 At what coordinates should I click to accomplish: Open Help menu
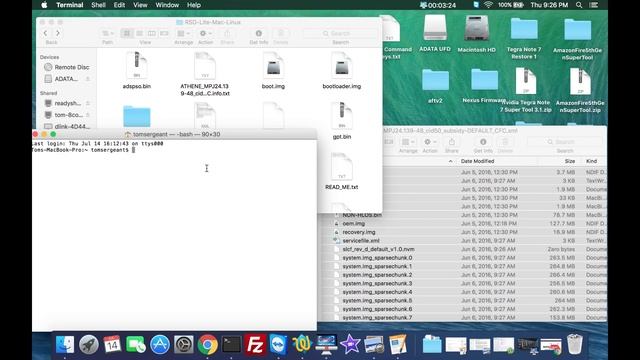tap(194, 5)
